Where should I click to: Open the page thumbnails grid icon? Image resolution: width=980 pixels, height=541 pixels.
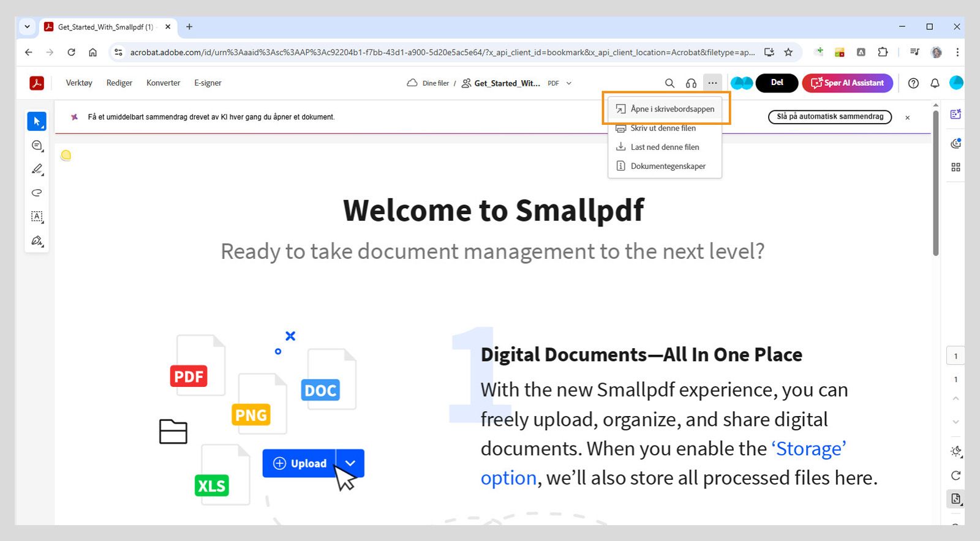[956, 167]
